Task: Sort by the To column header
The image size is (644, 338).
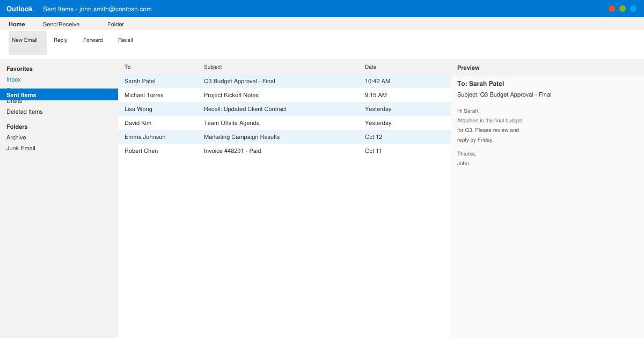Action: pos(128,67)
